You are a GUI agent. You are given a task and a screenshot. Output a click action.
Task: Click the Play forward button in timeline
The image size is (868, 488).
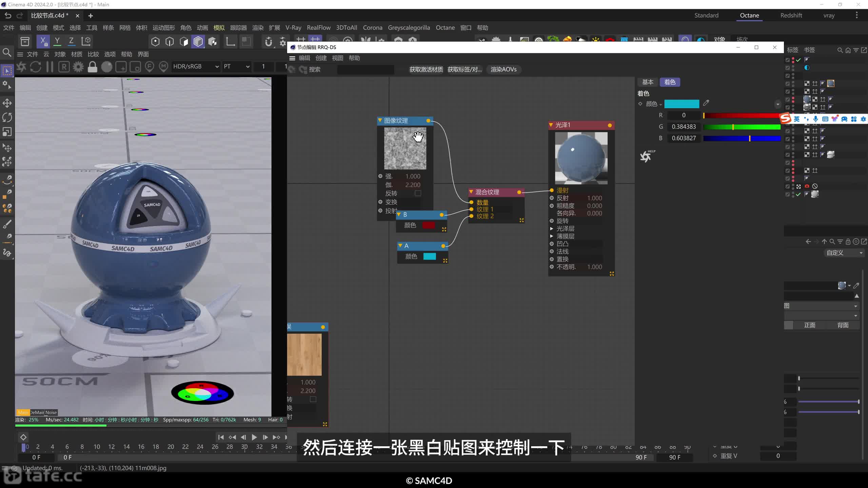(x=254, y=437)
